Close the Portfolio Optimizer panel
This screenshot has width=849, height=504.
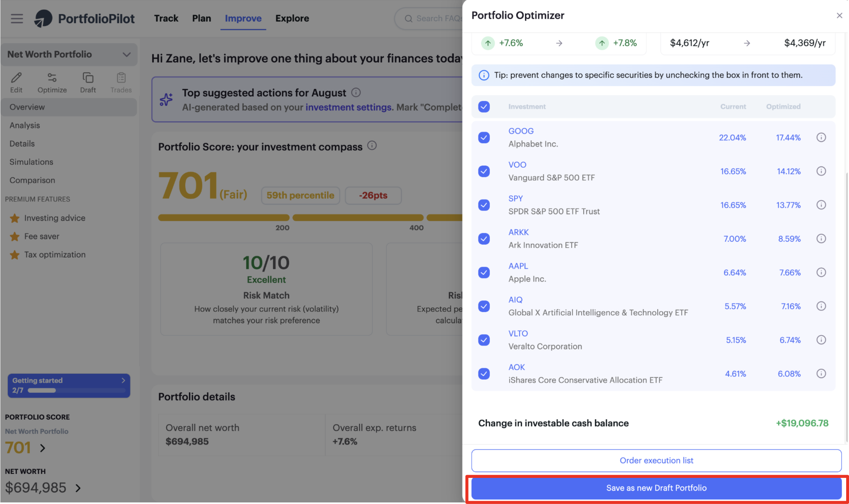[839, 16]
